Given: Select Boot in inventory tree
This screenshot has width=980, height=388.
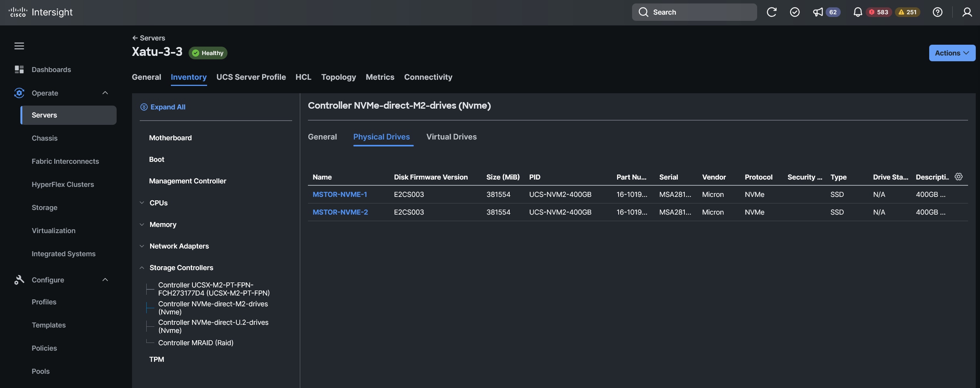Looking at the screenshot, I should [157, 160].
